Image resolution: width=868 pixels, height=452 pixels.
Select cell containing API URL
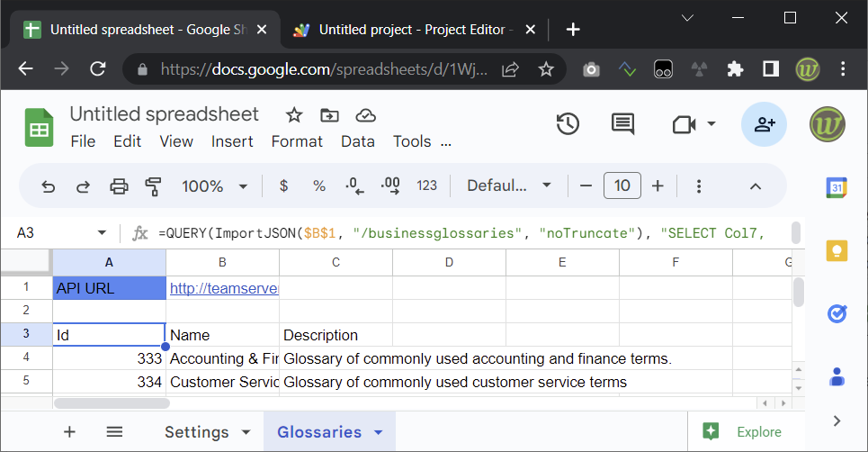pos(109,288)
